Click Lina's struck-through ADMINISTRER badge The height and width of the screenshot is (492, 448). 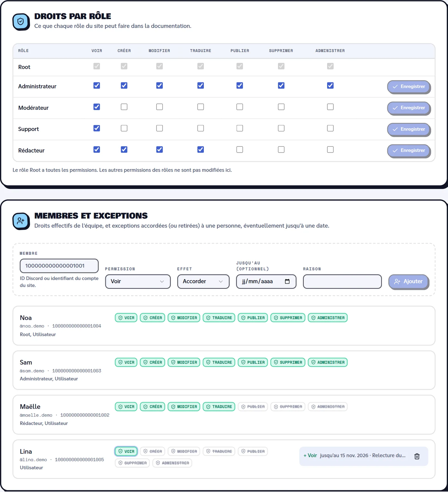172,463
